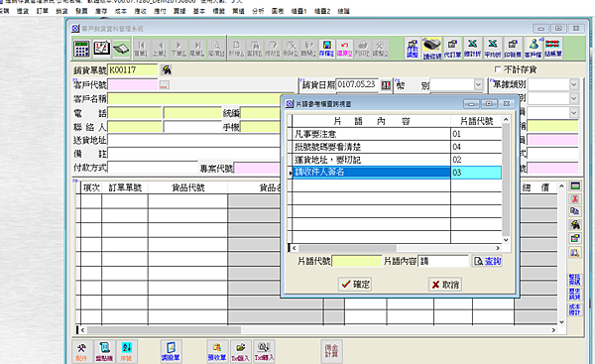Focus the 片語代號 input field
The image size is (595, 364).
point(357,261)
